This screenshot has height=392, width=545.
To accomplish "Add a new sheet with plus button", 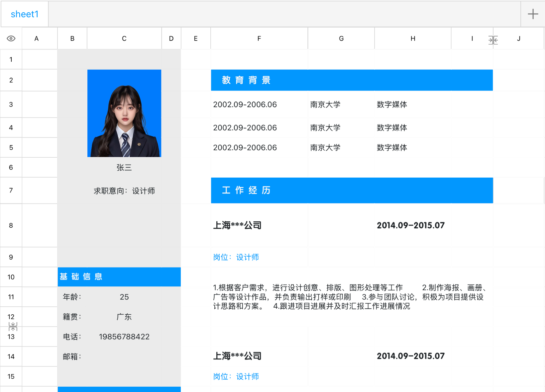I will (533, 14).
